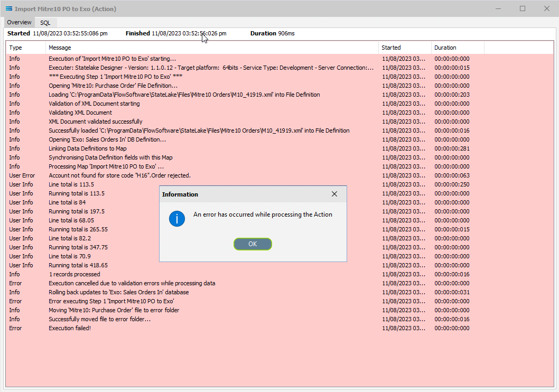Screen dimensions: 559x392
Task: Click duration cell 00:00:00:031
Action: click(452, 292)
